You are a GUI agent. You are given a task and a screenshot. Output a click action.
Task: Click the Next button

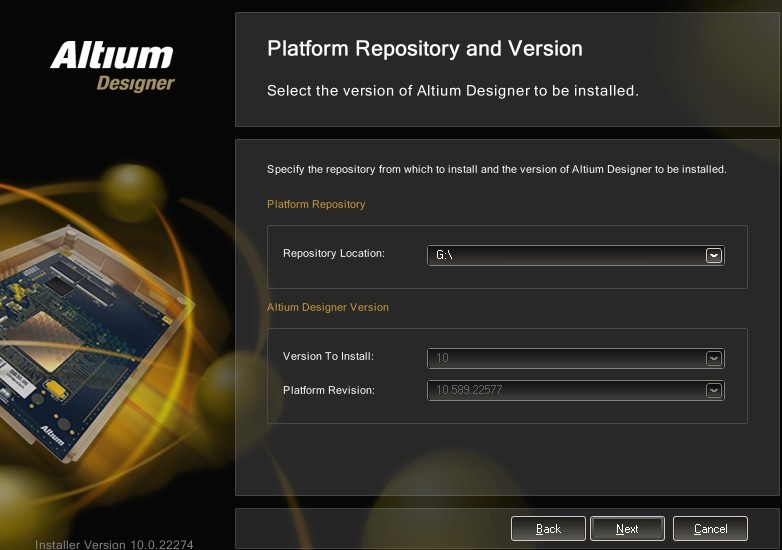(x=627, y=529)
